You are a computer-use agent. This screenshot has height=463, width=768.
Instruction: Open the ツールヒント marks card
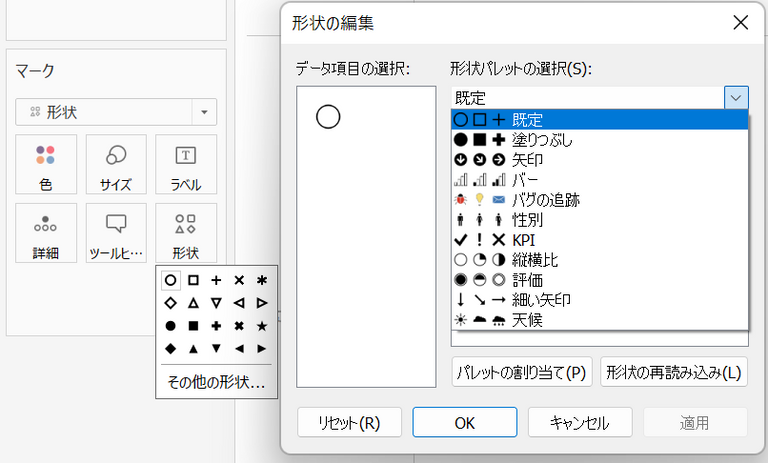(116, 233)
